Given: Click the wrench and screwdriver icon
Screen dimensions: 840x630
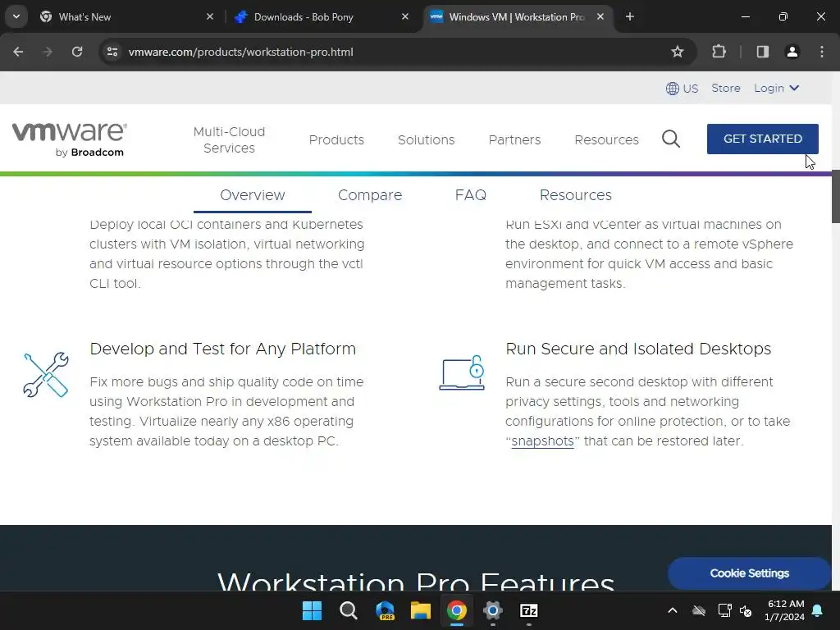Looking at the screenshot, I should pyautogui.click(x=46, y=374).
